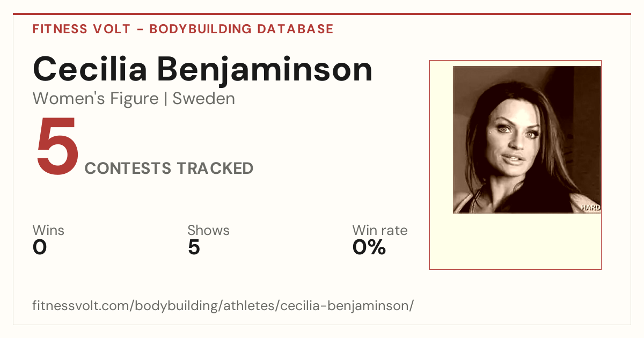This screenshot has width=644, height=338.
Task: Click the Wins value 0
Action: pyautogui.click(x=40, y=247)
